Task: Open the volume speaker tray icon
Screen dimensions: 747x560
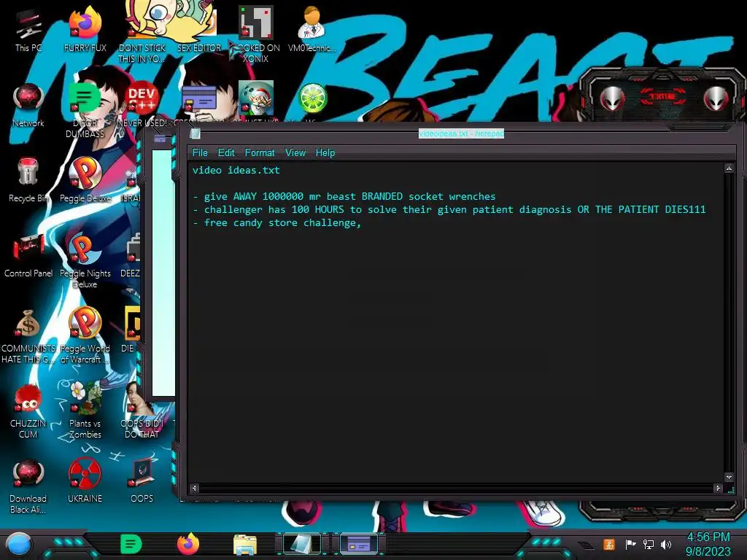Action: coord(666,544)
